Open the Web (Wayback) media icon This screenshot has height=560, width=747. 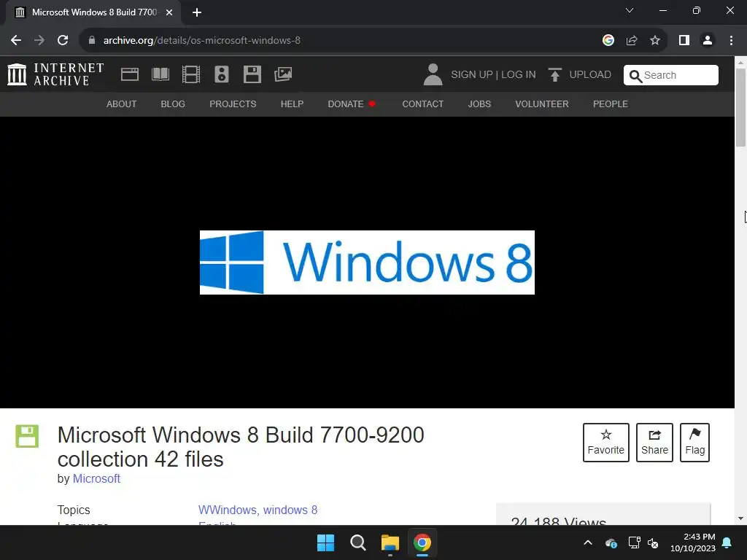(130, 74)
